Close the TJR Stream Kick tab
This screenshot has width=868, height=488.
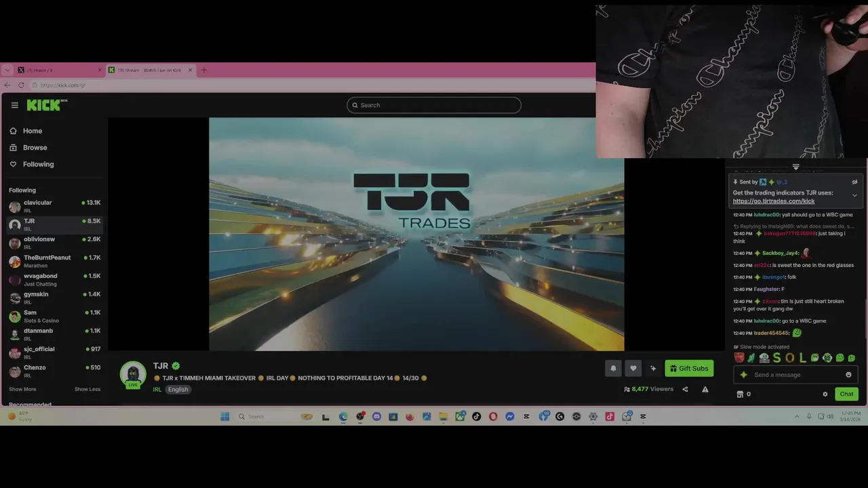190,70
